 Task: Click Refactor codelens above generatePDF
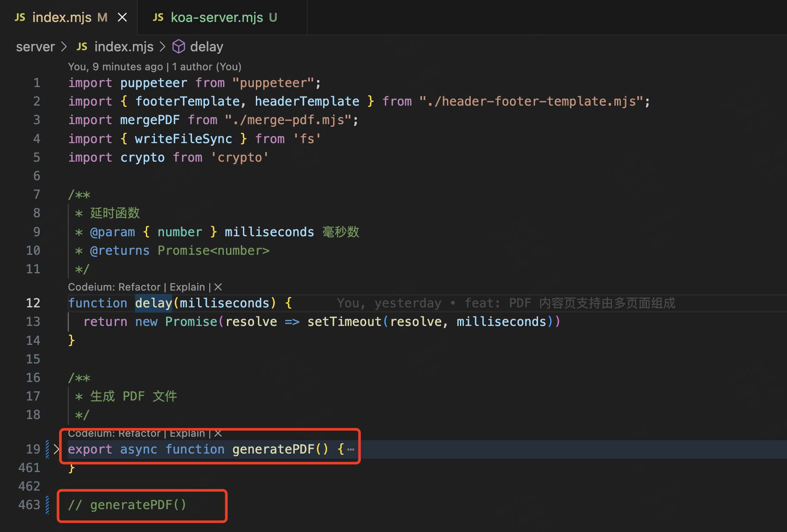[139, 433]
